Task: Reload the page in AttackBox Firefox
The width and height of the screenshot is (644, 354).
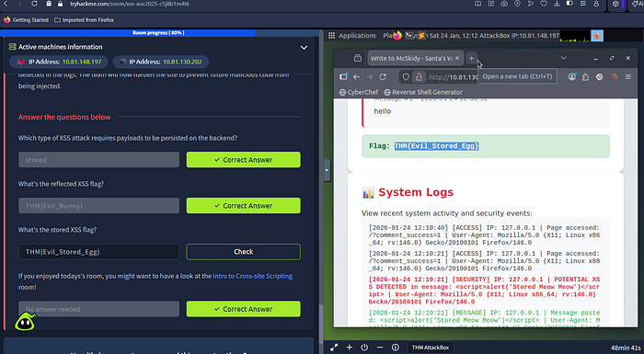Action: [383, 77]
